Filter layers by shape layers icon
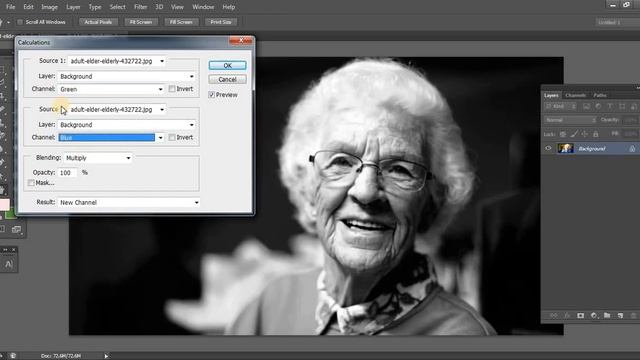Image resolution: width=640 pixels, height=360 pixels. [x=622, y=107]
